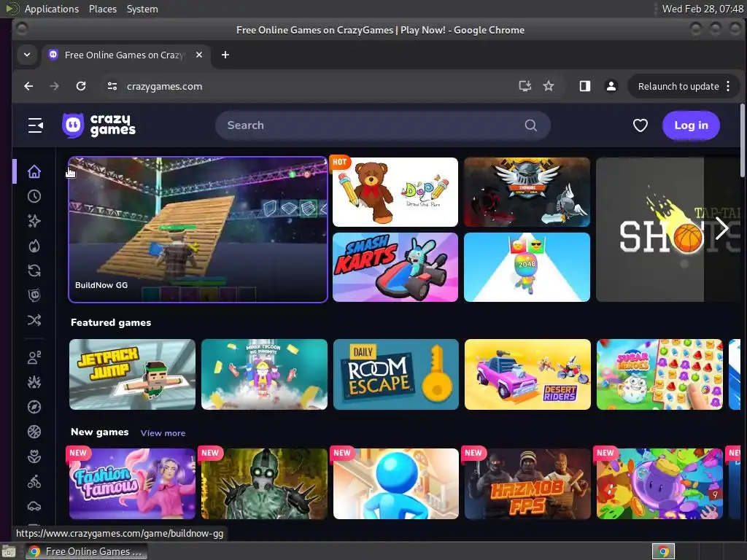Viewport: 747px width, 560px height.
Task: Click taskbar Free Online Games window button
Action: 86,551
